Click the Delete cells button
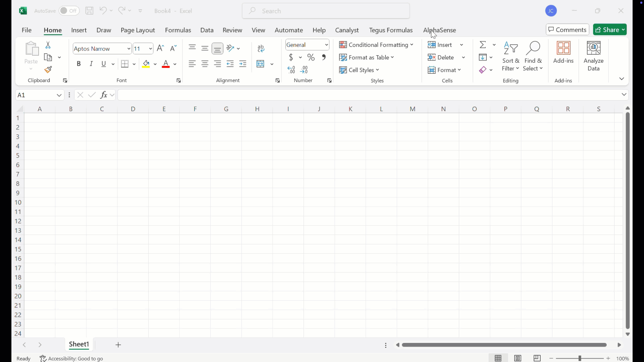This screenshot has width=644, height=362. (x=441, y=58)
